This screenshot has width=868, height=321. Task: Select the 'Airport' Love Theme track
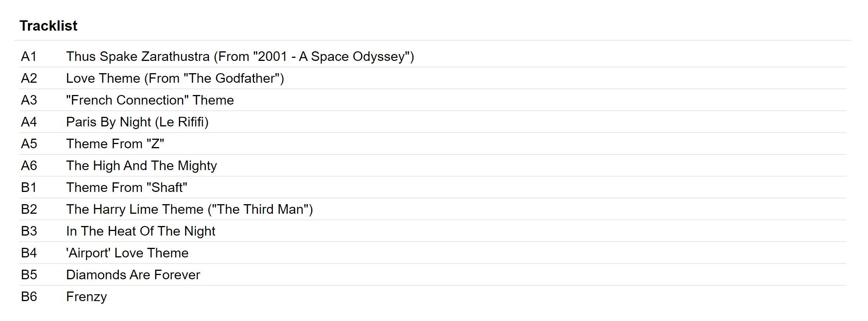point(127,253)
